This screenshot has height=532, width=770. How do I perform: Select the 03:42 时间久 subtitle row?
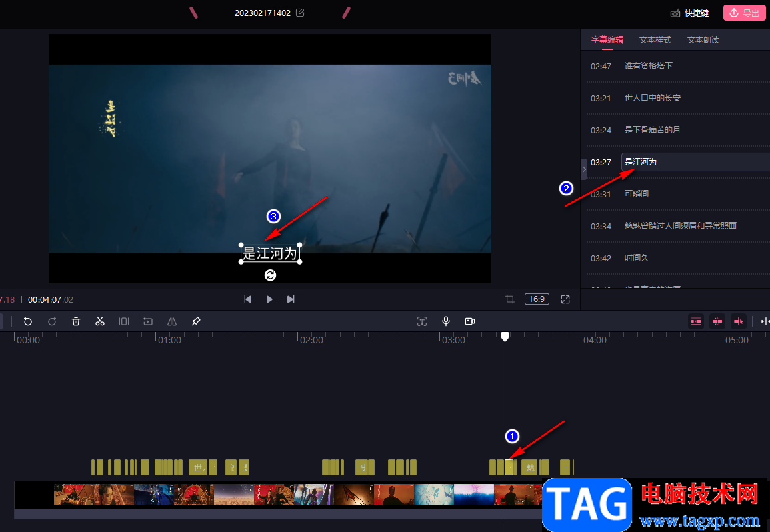point(678,258)
